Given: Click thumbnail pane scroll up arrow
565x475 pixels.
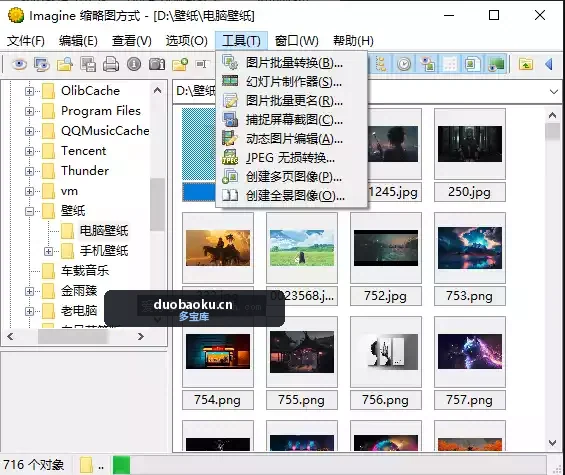Looking at the screenshot, I should point(552,115).
